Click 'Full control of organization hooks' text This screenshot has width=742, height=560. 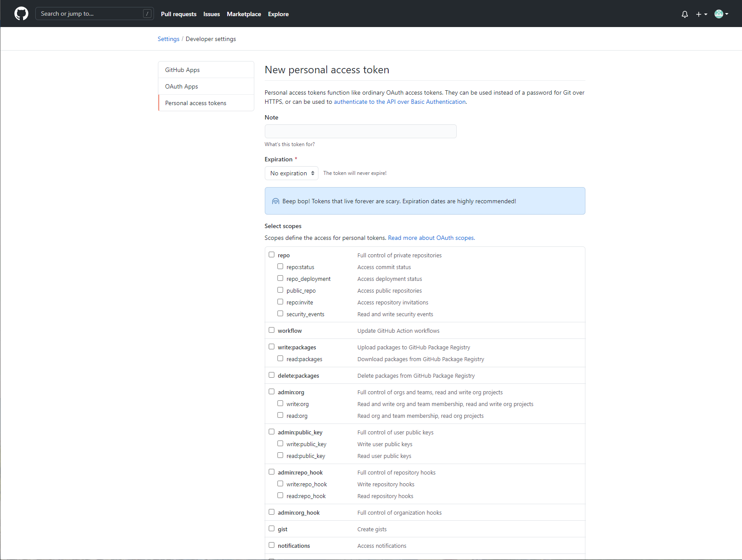pos(400,513)
